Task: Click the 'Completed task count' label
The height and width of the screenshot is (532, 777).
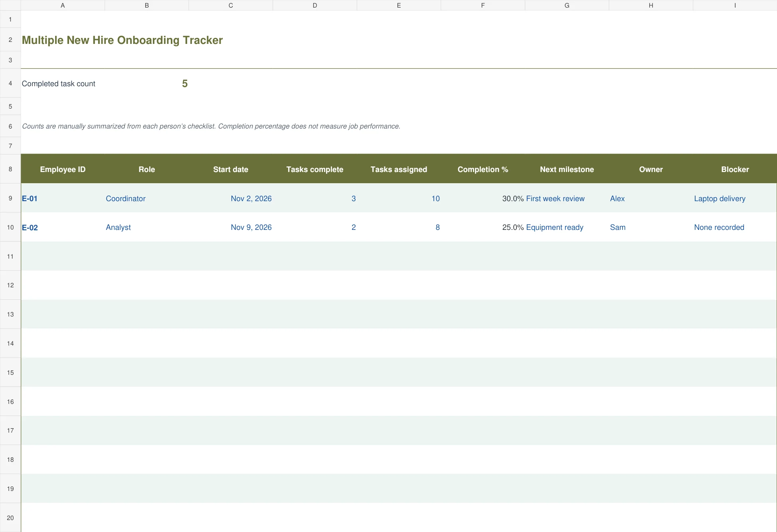Action: point(58,83)
